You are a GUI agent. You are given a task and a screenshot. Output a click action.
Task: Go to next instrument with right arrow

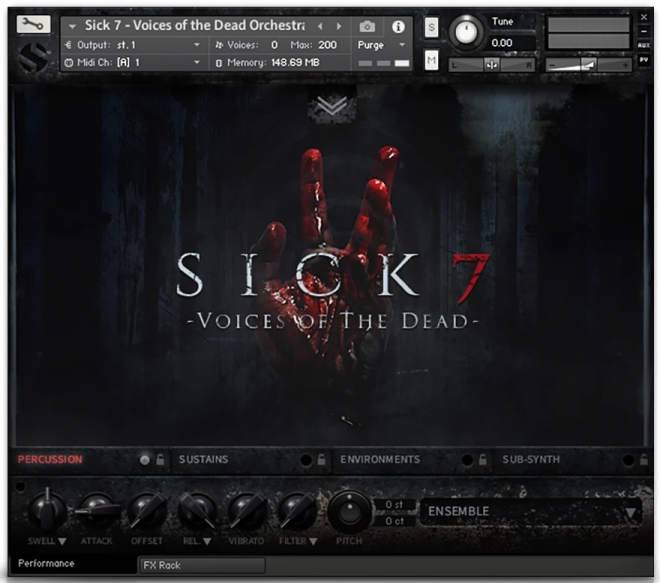(338, 26)
